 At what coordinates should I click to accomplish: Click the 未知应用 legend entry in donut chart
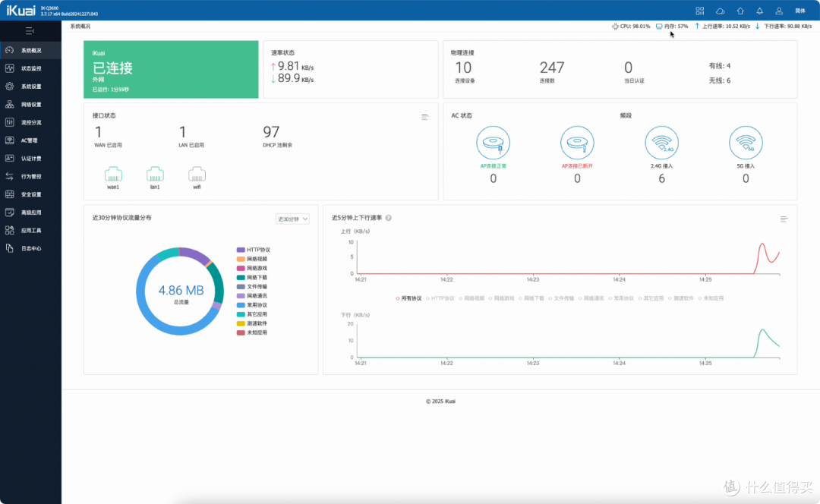click(x=252, y=332)
